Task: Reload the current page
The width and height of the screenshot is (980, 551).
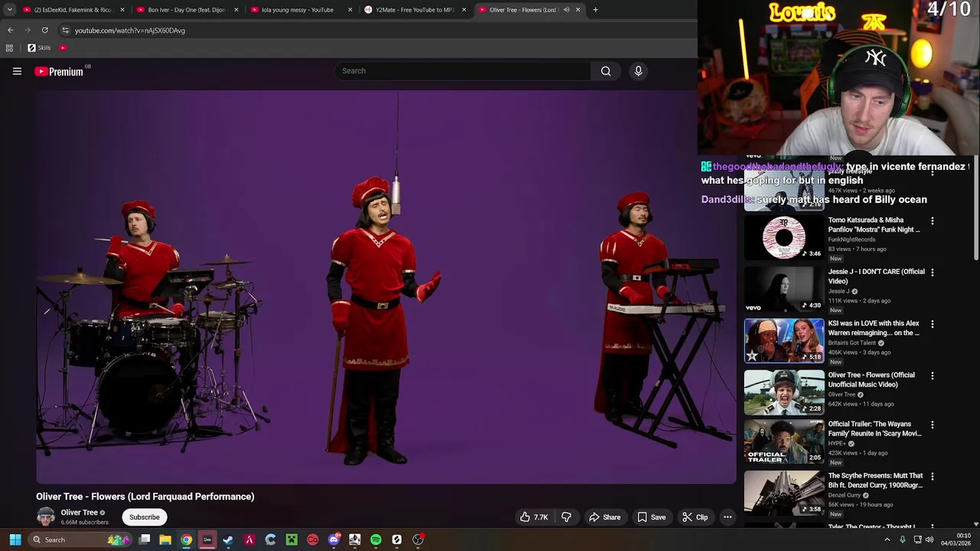Action: pyautogui.click(x=45, y=31)
